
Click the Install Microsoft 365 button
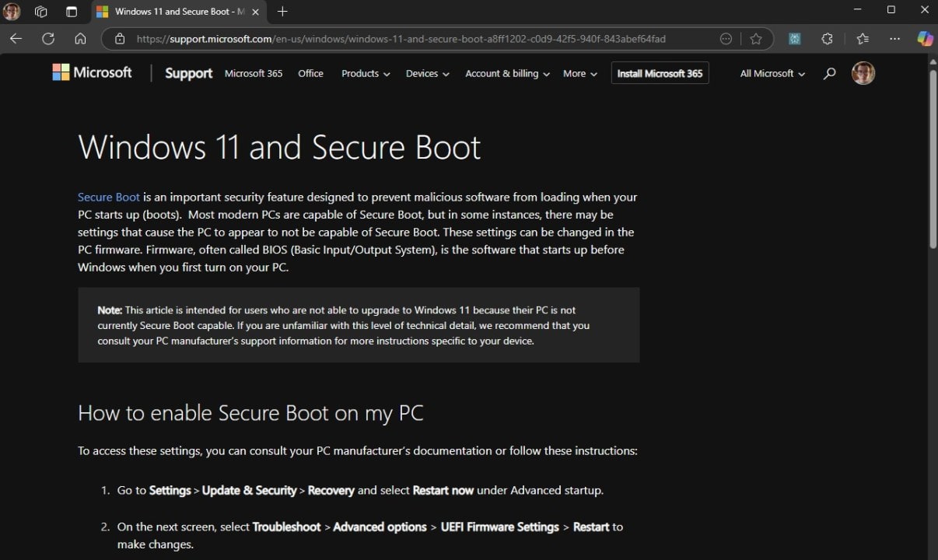tap(660, 72)
